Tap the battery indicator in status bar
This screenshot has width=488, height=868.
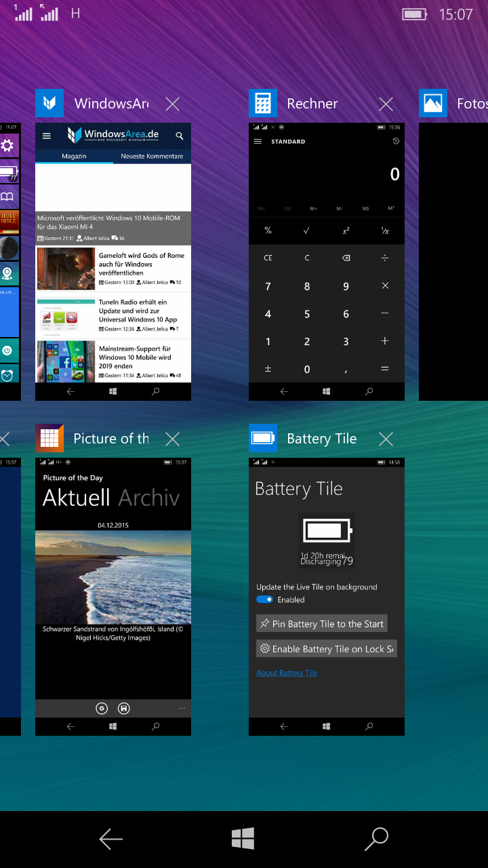[x=414, y=14]
